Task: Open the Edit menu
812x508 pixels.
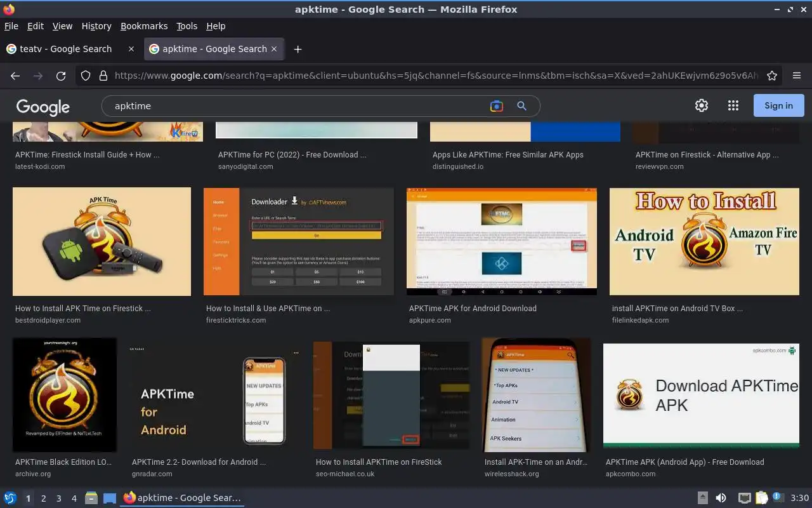Action: pos(36,26)
